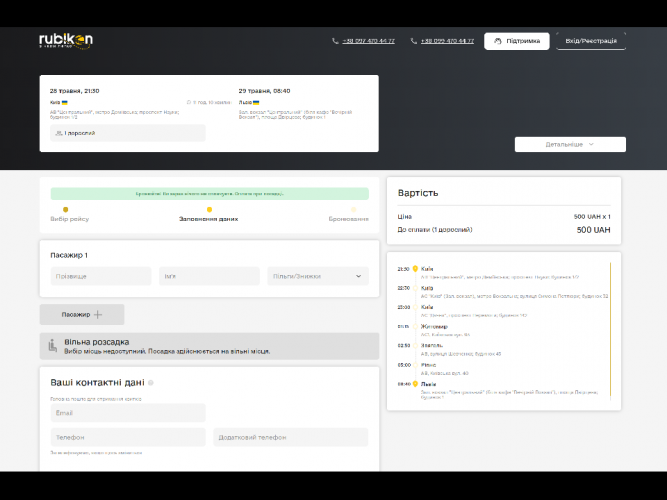Click the passenger icon next to 1 дорослий
This screenshot has width=667, height=500.
click(59, 133)
